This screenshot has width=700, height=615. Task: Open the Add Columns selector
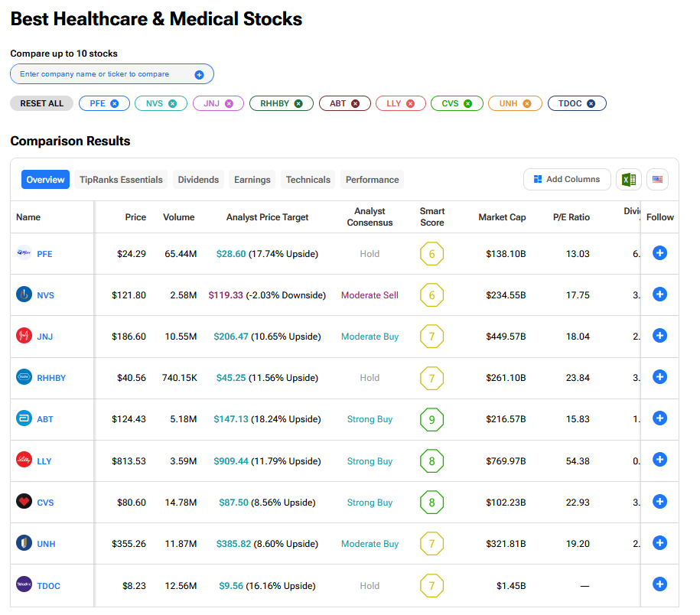point(567,180)
